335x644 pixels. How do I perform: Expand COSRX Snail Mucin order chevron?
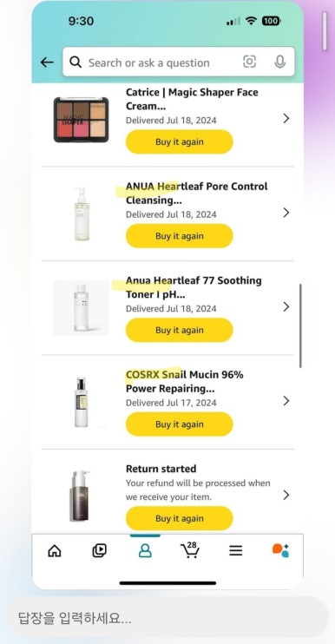pyautogui.click(x=286, y=401)
